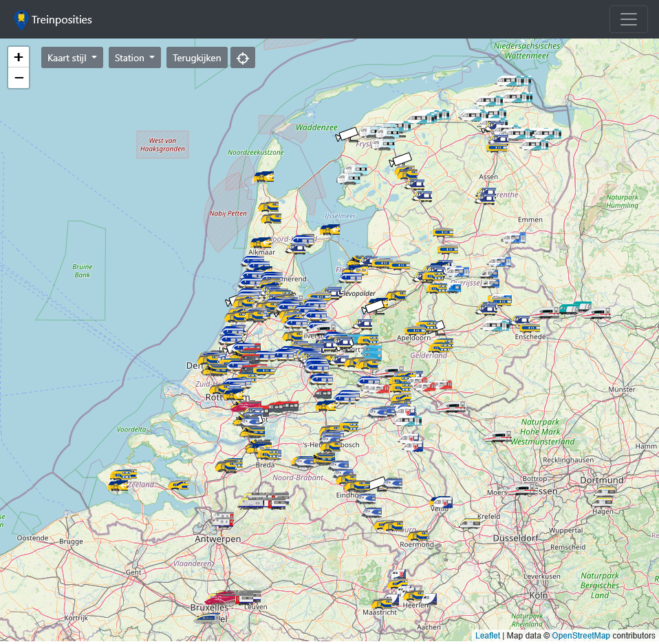Zoom out using the minus button

[18, 78]
